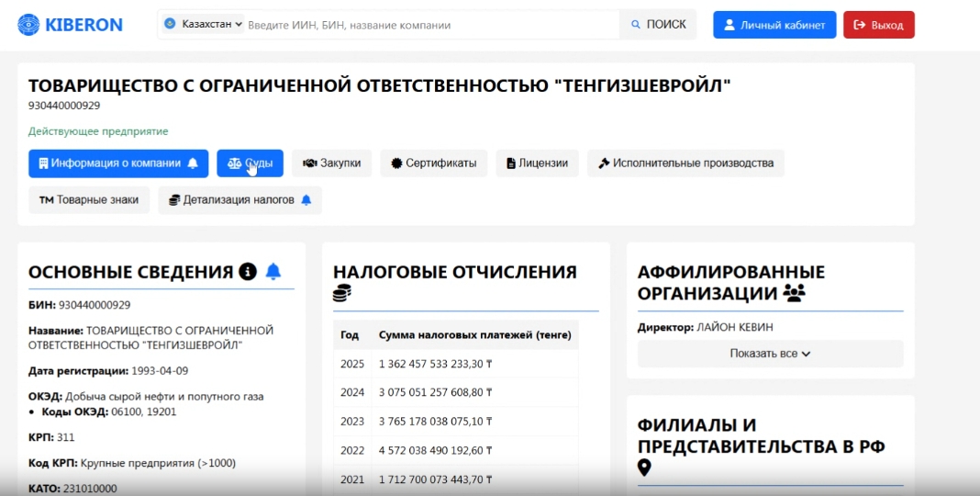Click the map pin icon under Филиалы
Screen dimensions: 980x496
click(x=644, y=468)
